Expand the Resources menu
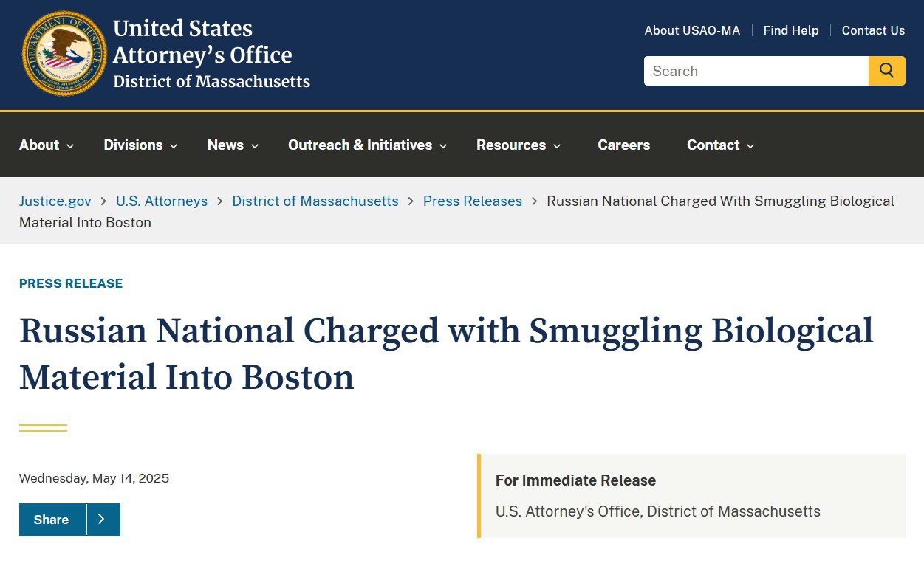 point(519,145)
